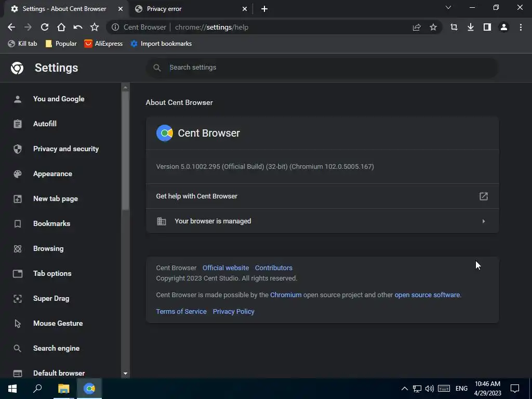Image resolution: width=532 pixels, height=399 pixels.
Task: Click the sidebar scroll down arrow
Action: (126, 374)
